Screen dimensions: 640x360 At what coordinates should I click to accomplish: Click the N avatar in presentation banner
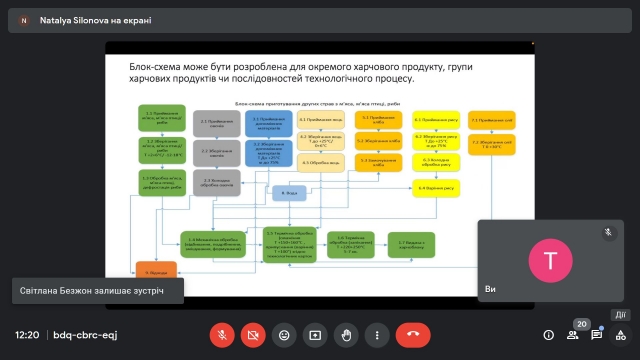24,20
